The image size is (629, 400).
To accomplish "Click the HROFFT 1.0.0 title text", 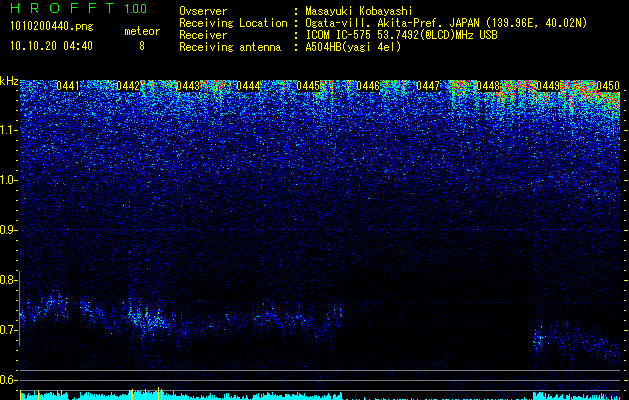I will point(79,8).
